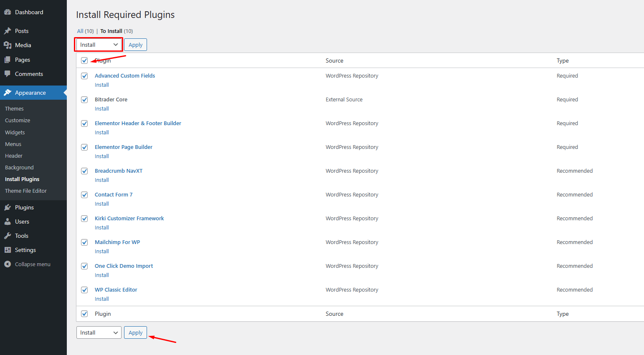Switch to the All (10) filter
644x355 pixels.
pyautogui.click(x=80, y=31)
